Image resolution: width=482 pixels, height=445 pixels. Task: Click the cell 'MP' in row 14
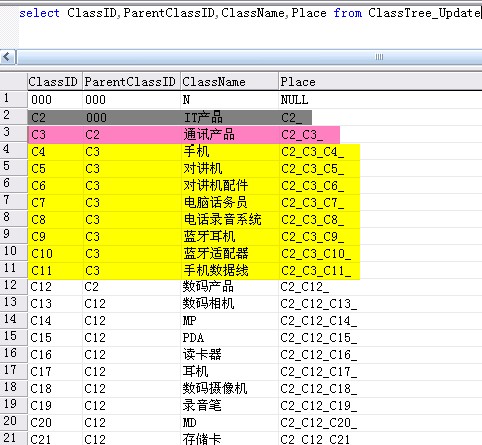[189, 321]
